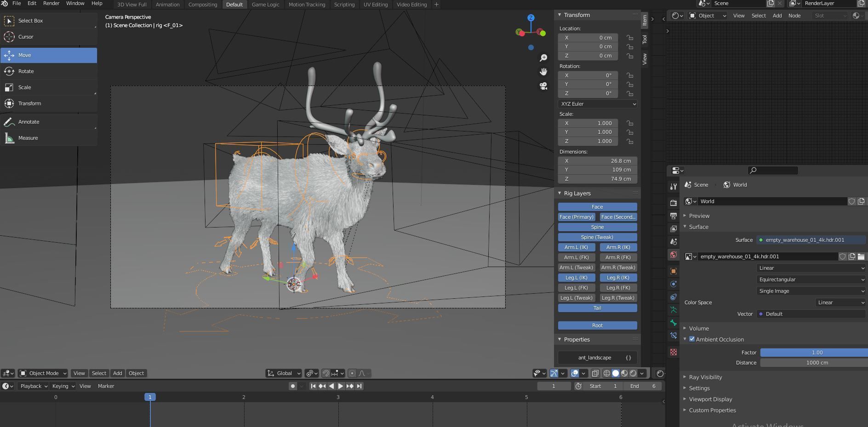Choose the Rotate tool
This screenshot has height=427, width=868.
(49, 71)
